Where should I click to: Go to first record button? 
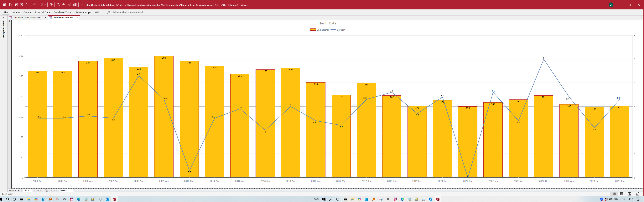[x=18, y=190]
